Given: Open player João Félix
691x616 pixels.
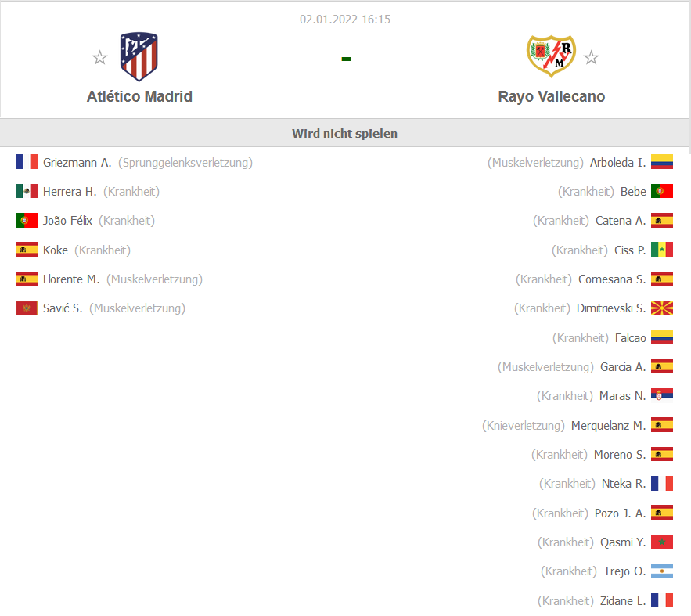Looking at the screenshot, I should click(x=67, y=220).
